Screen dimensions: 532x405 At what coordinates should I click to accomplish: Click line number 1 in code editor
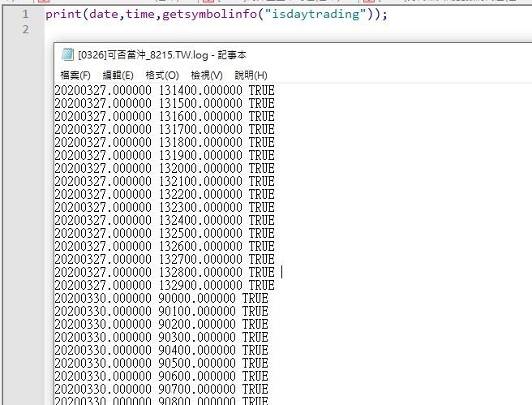point(26,14)
